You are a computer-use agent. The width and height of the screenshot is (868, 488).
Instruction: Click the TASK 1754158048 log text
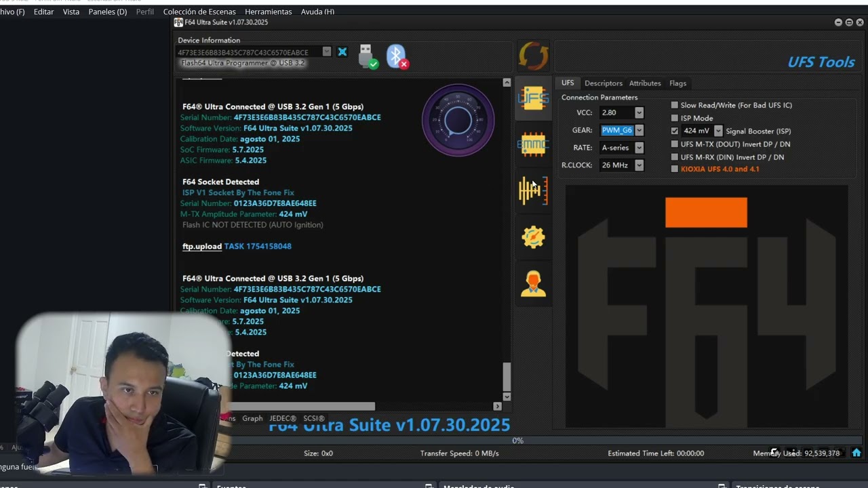point(258,246)
